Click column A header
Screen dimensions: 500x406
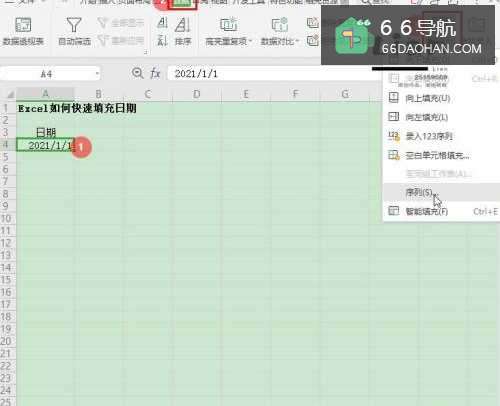click(x=45, y=94)
